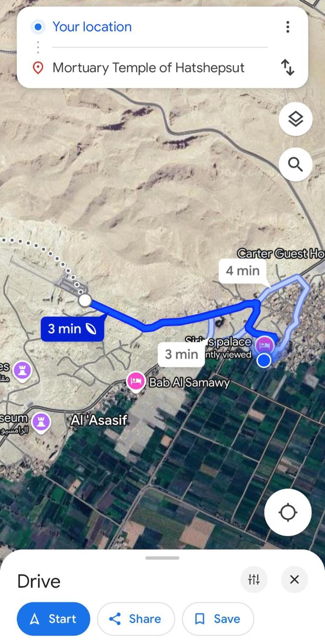Save this route with Save button
The width and height of the screenshot is (325, 644).
[218, 619]
